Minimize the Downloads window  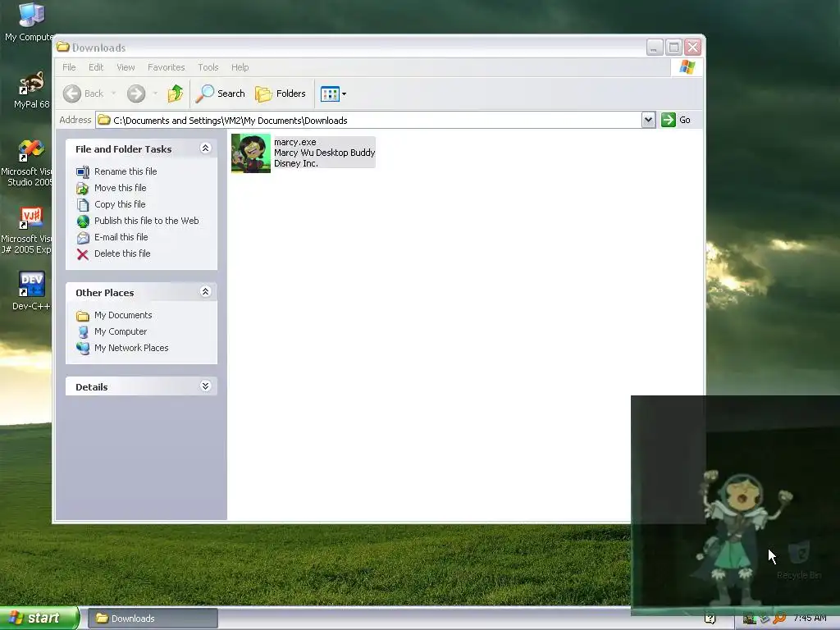[x=654, y=48]
